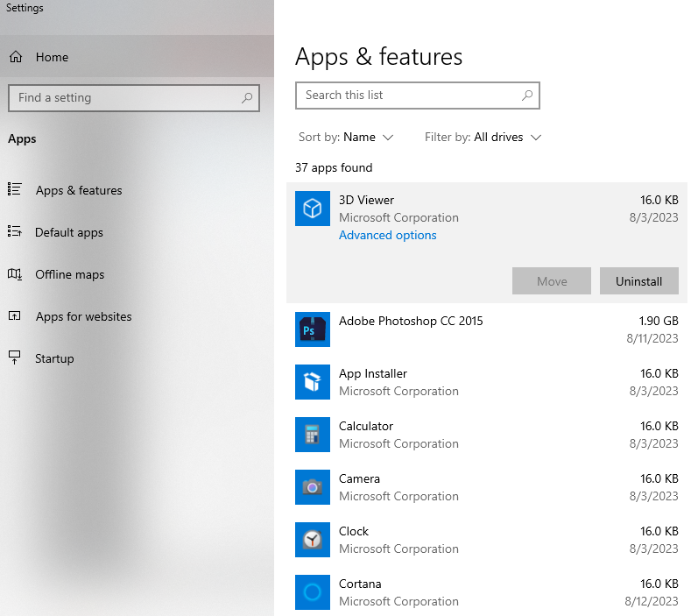Screen dimensions: 698x616
Task: Click the Apps for websites icon
Action: [14, 315]
